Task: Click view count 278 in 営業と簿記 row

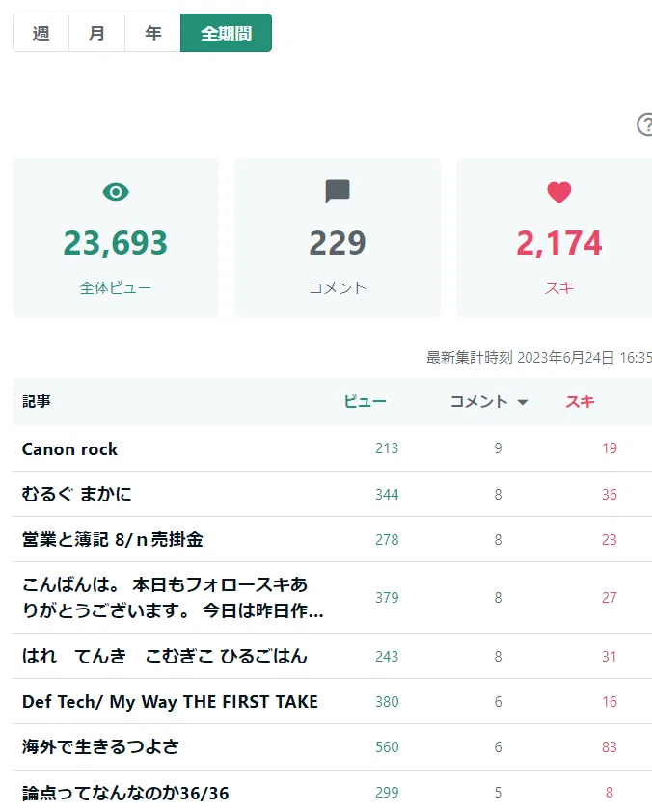Action: tap(387, 540)
